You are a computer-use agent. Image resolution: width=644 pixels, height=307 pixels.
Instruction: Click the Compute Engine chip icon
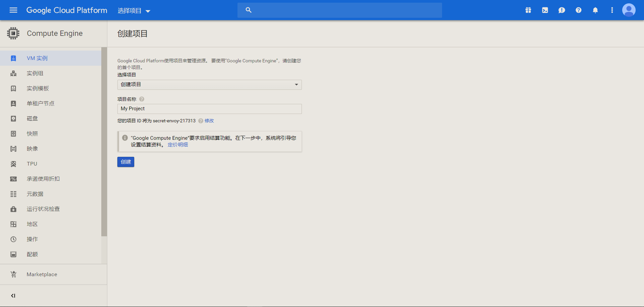13,33
